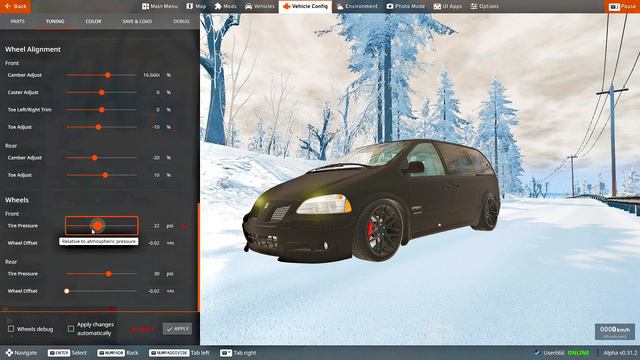
Task: Select the highlighted Vehicle Config item
Action: (x=305, y=6)
